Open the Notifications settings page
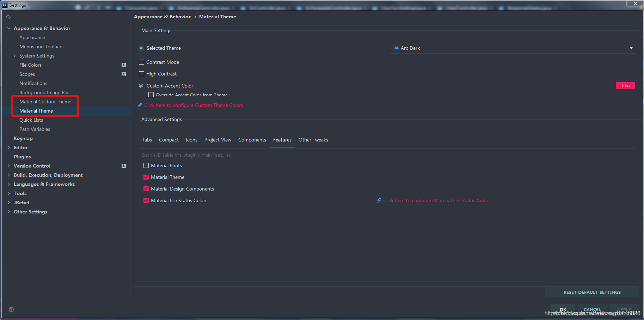644x320 pixels. [33, 83]
